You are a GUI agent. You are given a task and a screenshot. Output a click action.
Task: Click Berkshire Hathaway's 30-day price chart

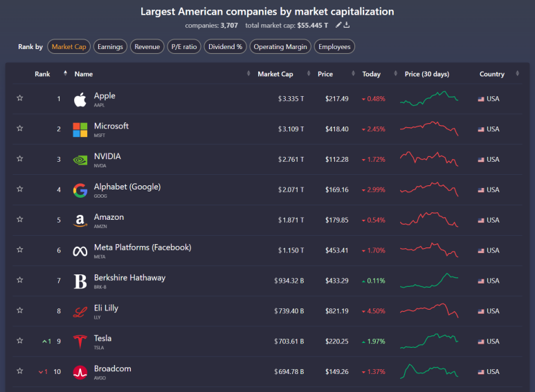pyautogui.click(x=429, y=280)
